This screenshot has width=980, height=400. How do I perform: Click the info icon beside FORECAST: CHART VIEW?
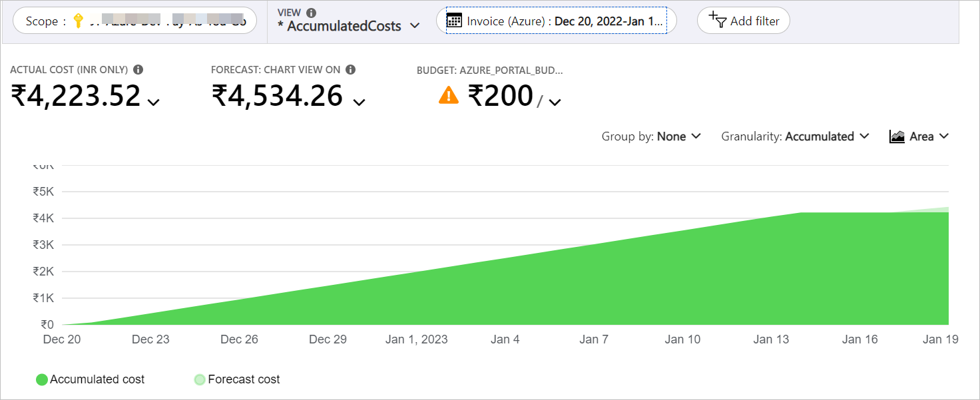pos(352,69)
